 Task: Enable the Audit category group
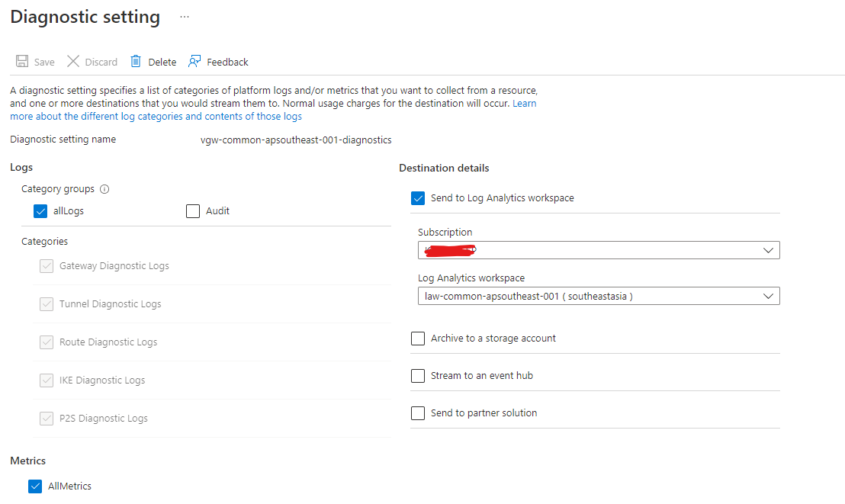[x=192, y=210]
